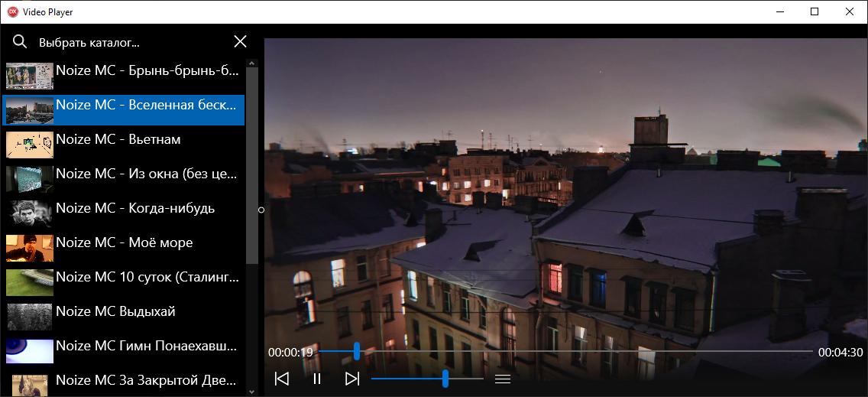Select 'Noize MC - Вьетнам' item
This screenshot has height=397, width=868.
[124, 145]
